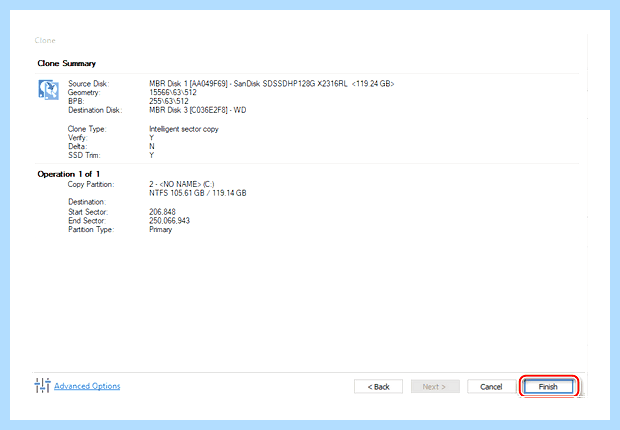Click the greyed-out Next > button

click(435, 386)
